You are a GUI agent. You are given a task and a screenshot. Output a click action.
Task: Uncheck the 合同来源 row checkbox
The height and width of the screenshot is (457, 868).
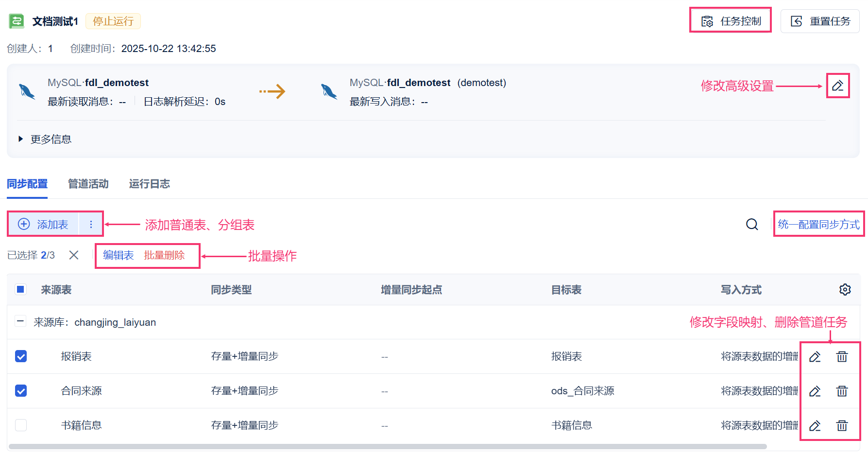(x=21, y=391)
